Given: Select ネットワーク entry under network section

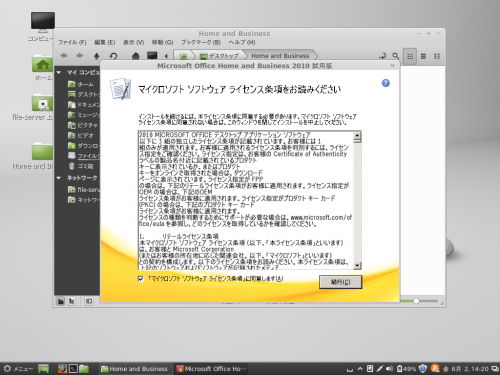Looking at the screenshot, I should click(83, 200).
